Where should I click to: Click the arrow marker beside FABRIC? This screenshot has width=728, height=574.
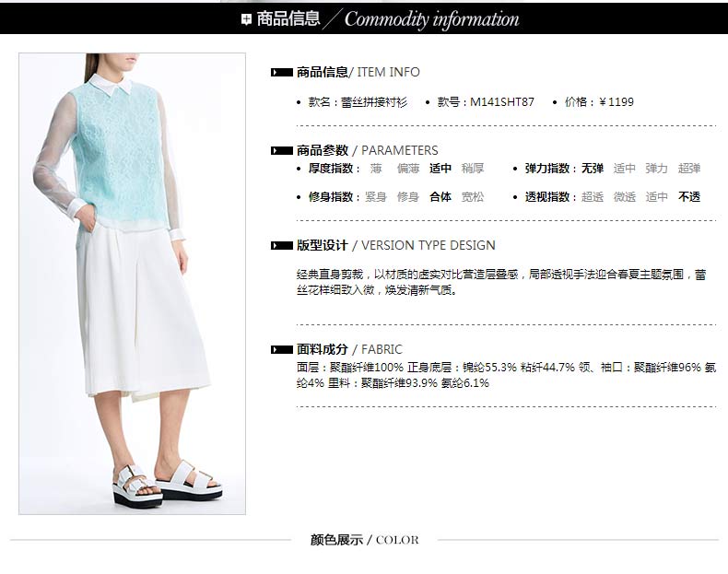[x=281, y=349]
